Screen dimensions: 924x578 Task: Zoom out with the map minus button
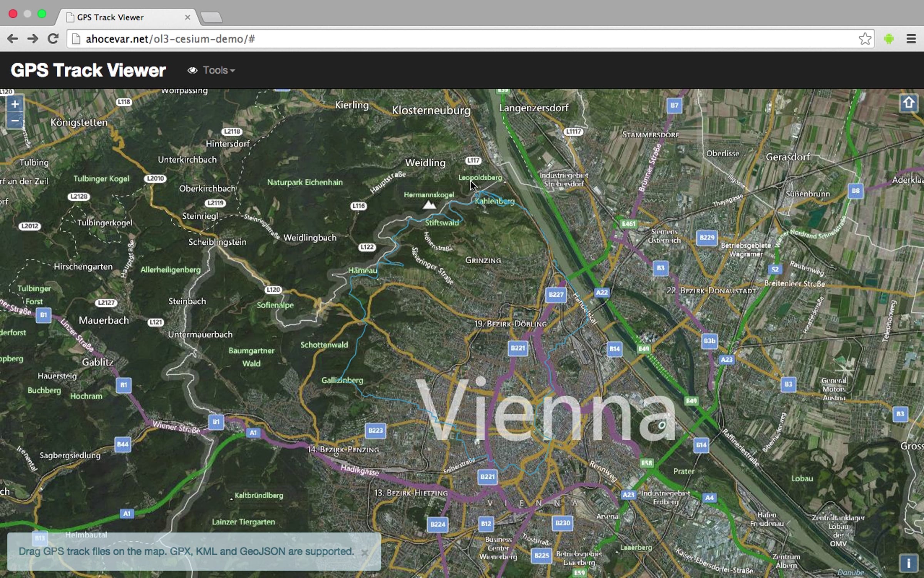(15, 121)
